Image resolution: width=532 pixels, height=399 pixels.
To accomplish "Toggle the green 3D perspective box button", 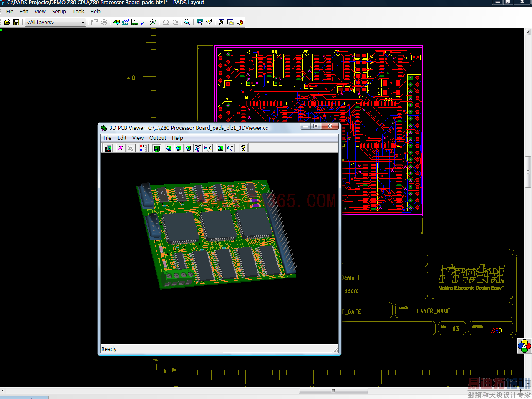I will [x=157, y=148].
